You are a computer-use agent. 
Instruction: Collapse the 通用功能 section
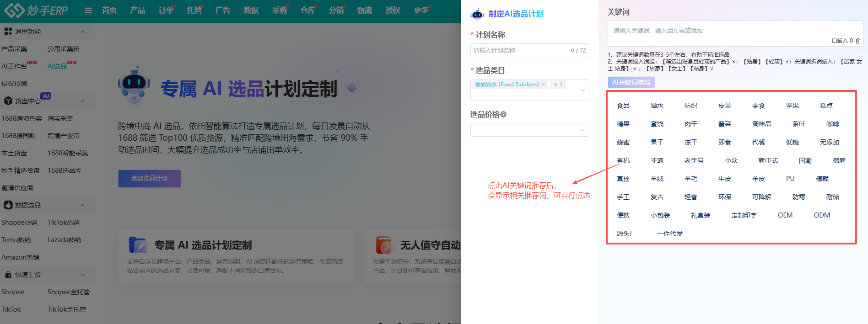click(x=83, y=32)
